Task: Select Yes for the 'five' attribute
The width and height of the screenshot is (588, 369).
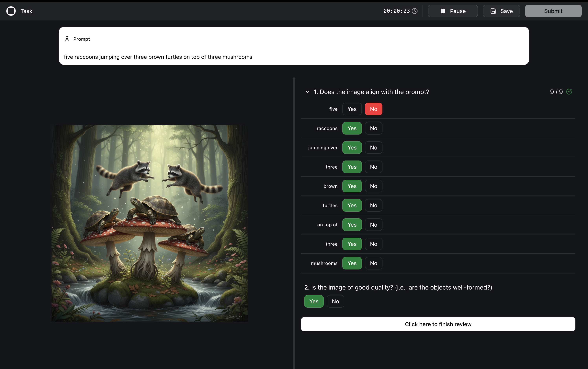Action: point(352,109)
